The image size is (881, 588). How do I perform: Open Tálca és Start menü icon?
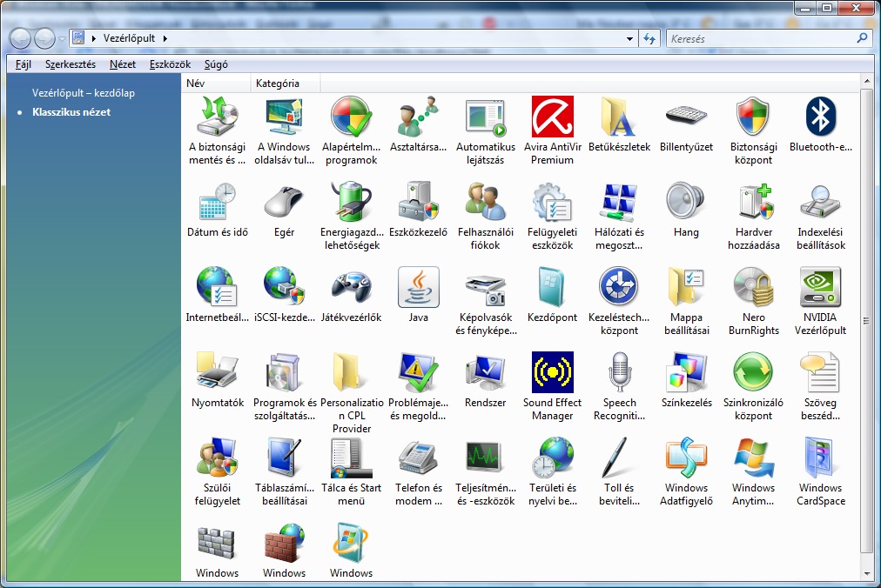(x=351, y=458)
